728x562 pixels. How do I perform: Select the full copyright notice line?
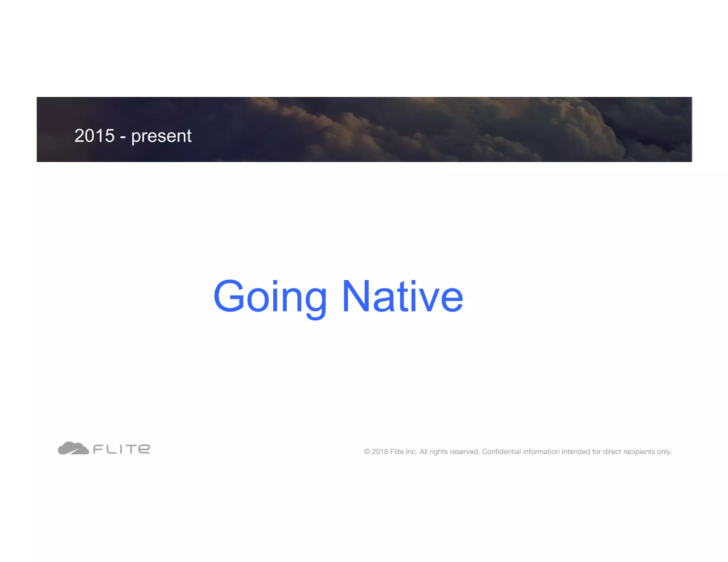518,452
